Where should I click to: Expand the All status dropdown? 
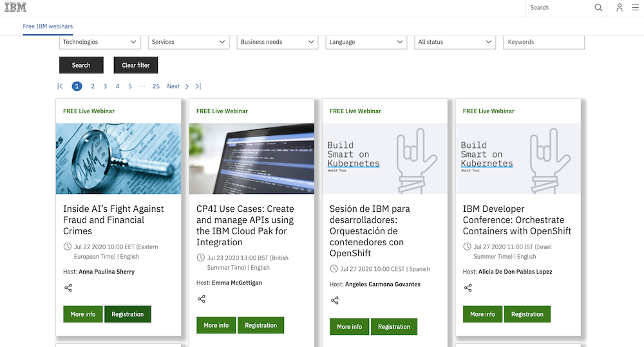click(x=455, y=42)
